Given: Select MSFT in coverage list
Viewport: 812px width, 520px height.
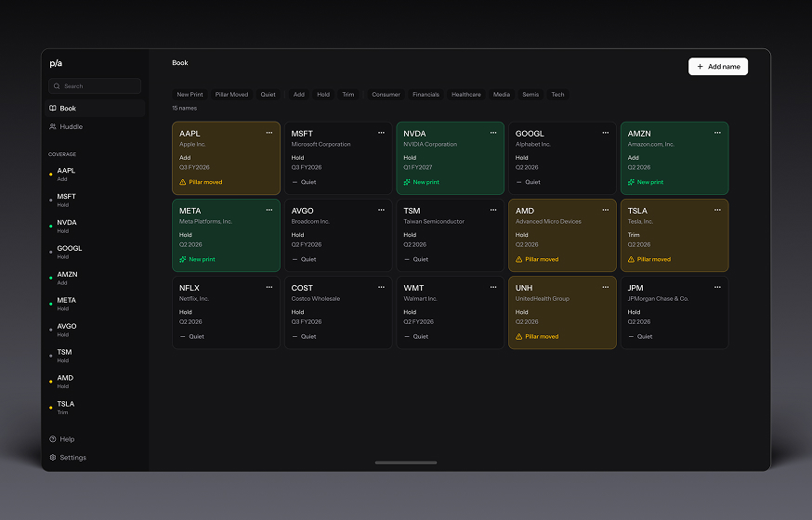Looking at the screenshot, I should 95,201.
